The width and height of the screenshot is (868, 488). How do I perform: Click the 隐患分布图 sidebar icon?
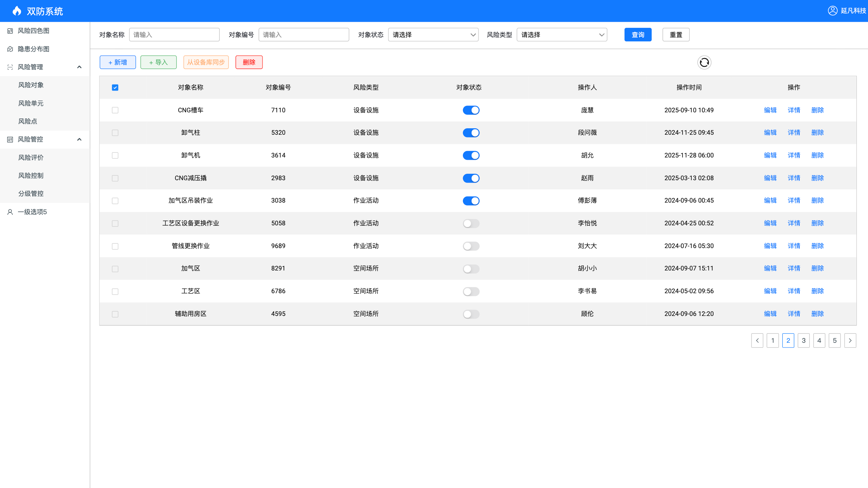[10, 49]
